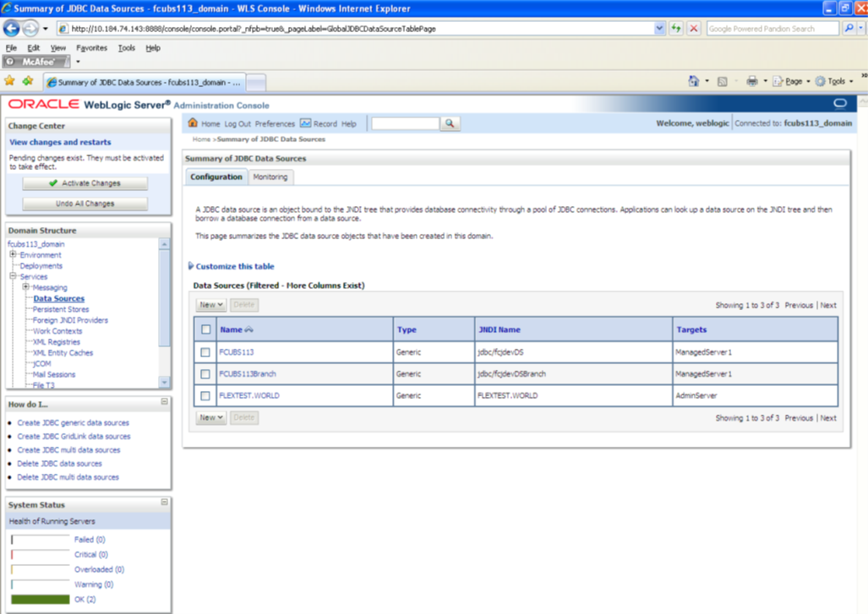This screenshot has height=614, width=868.
Task: Open the File menu
Action: click(x=11, y=48)
